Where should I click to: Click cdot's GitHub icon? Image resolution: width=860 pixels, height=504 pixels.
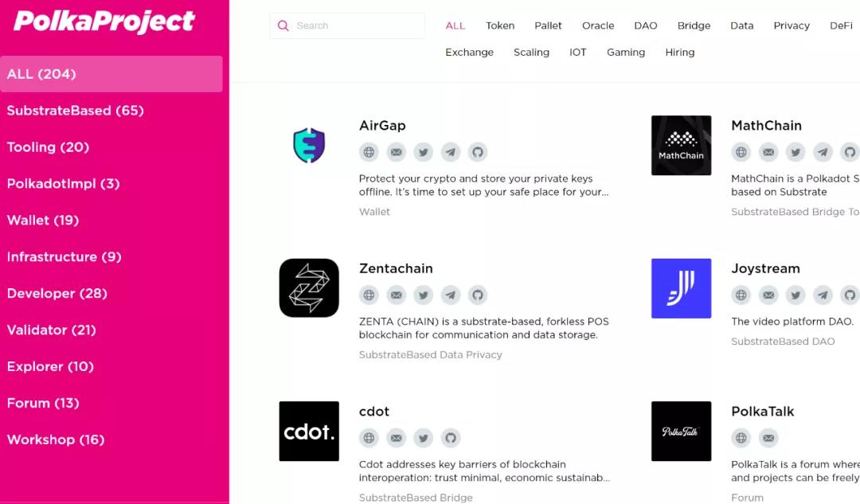tap(450, 438)
